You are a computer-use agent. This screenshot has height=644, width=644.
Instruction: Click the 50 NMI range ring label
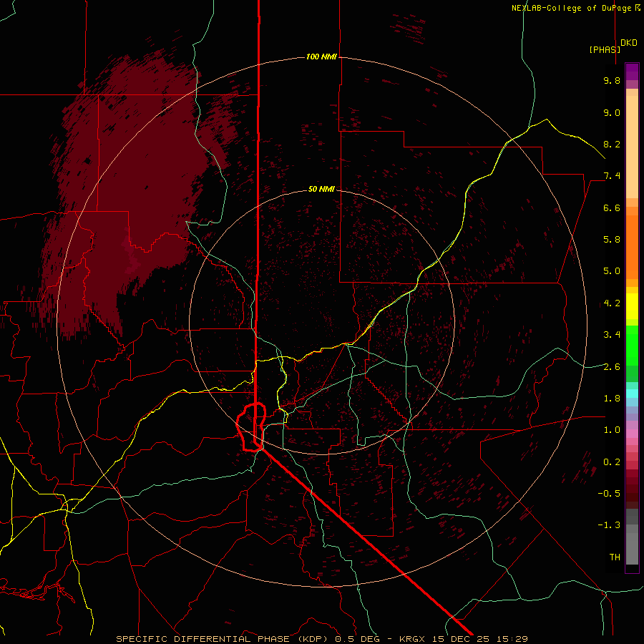pos(321,189)
